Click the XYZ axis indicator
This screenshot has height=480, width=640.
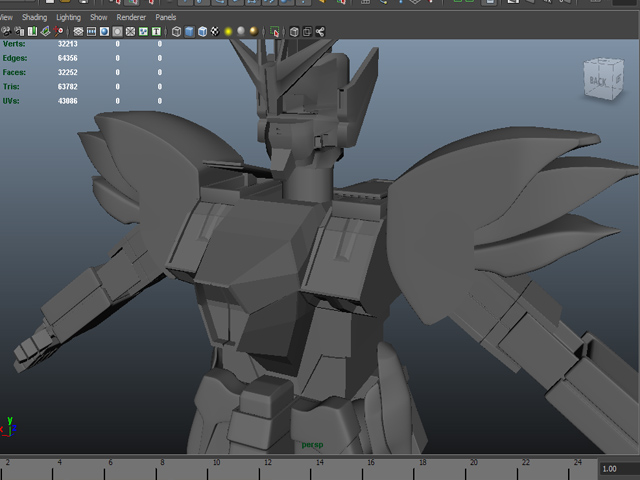8,427
